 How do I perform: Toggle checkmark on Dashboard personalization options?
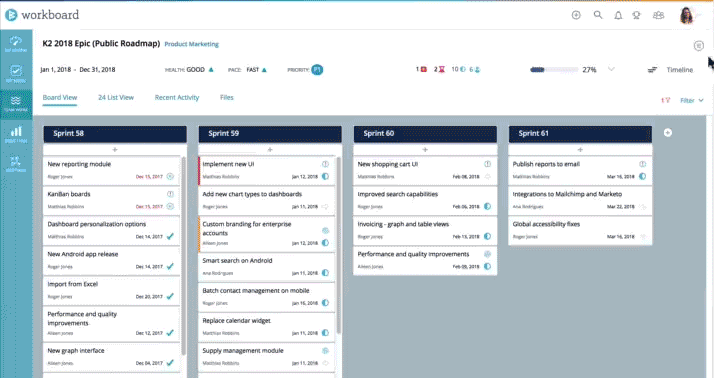[170, 236]
